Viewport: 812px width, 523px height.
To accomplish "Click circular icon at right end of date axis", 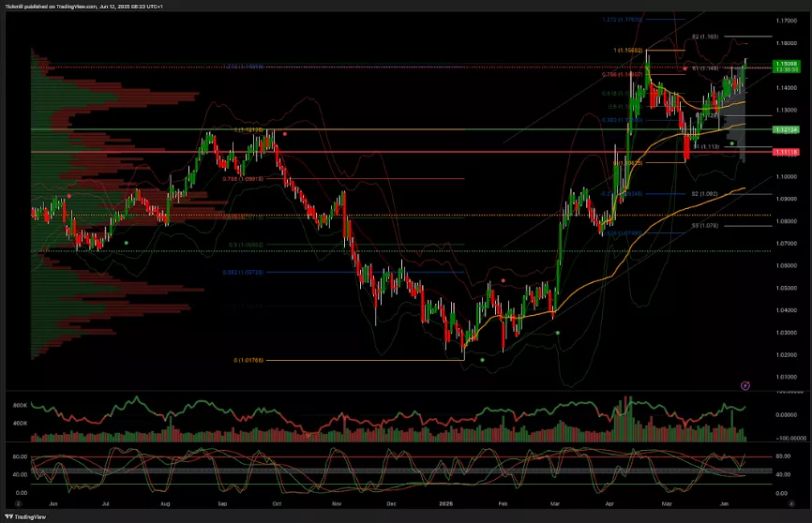I will click(803, 503).
